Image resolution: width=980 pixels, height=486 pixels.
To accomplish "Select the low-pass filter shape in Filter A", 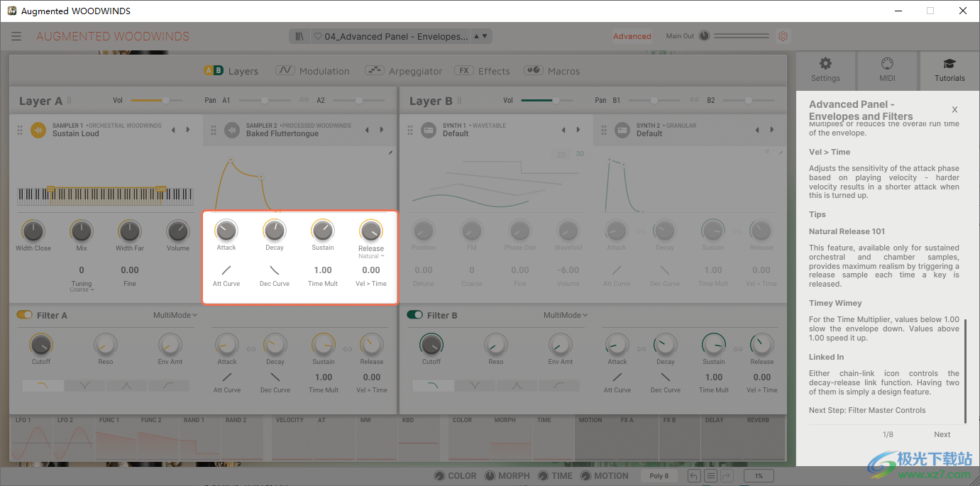I will pos(43,386).
